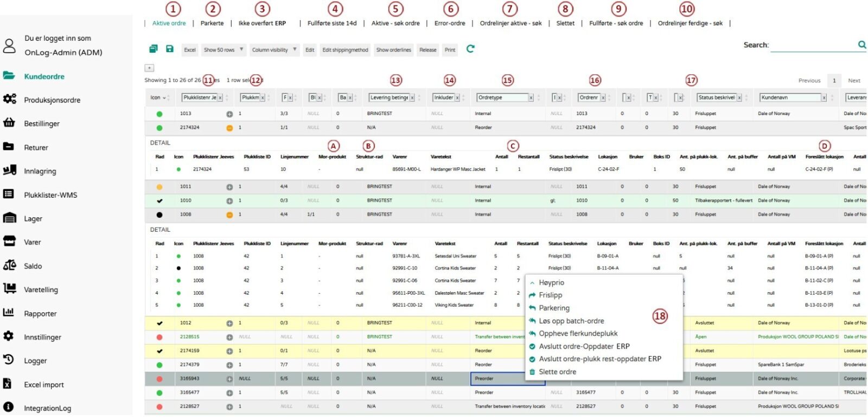The width and height of the screenshot is (868, 417).
Task: Open the Show 50 rows dropdown
Action: pos(224,50)
